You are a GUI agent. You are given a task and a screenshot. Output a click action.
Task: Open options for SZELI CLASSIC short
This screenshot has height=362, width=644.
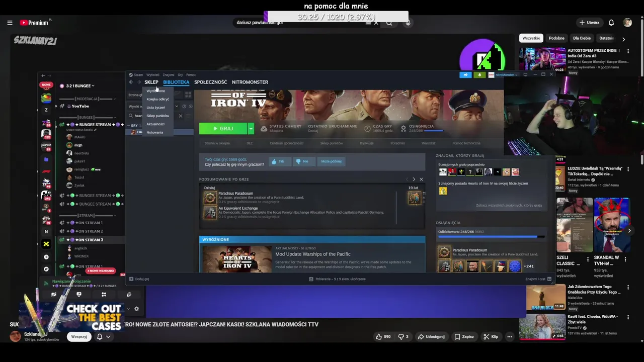(588, 259)
